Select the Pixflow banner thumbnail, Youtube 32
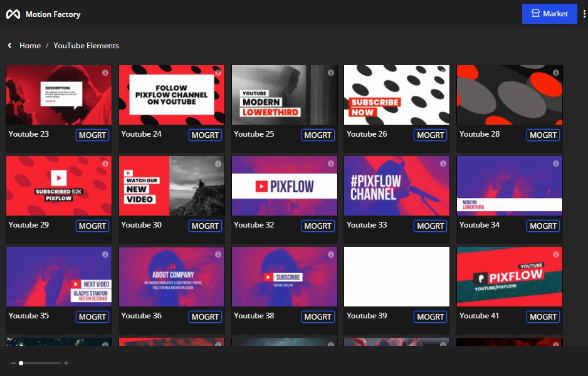 click(x=285, y=186)
